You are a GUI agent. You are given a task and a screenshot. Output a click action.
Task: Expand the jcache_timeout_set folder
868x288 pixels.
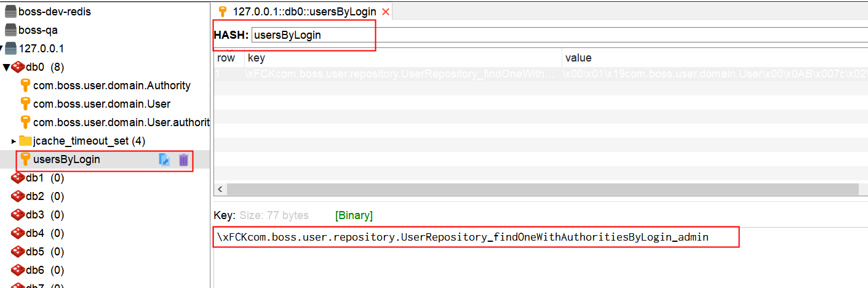pyautogui.click(x=14, y=142)
